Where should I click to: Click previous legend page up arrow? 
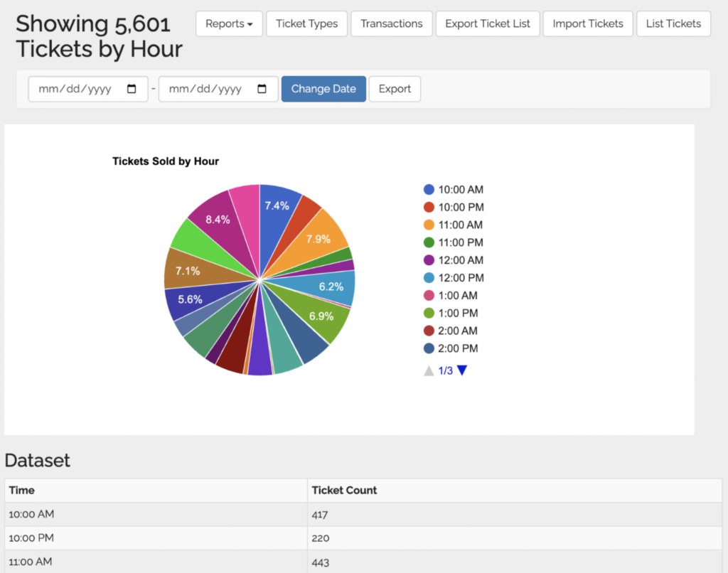pyautogui.click(x=429, y=370)
